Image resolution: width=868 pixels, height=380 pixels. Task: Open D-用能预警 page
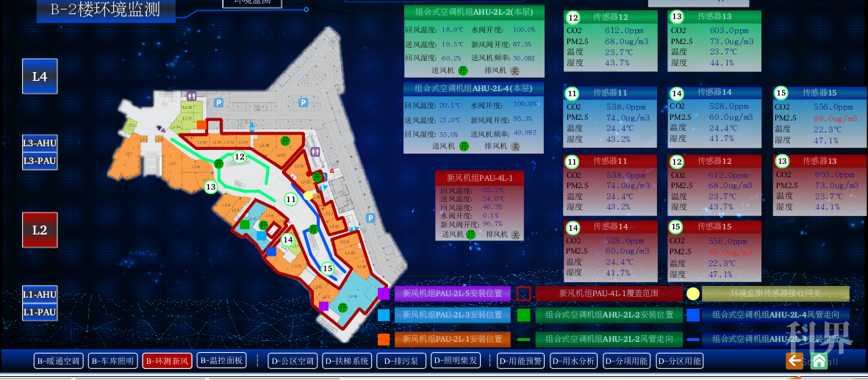pos(522,361)
